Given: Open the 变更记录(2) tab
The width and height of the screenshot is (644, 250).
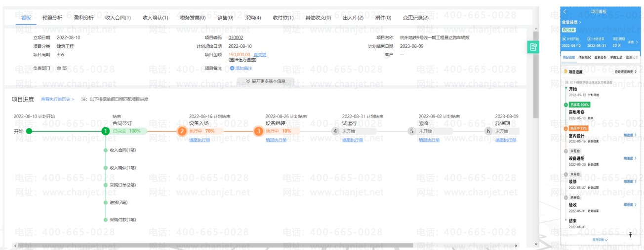Looking at the screenshot, I should click(416, 17).
